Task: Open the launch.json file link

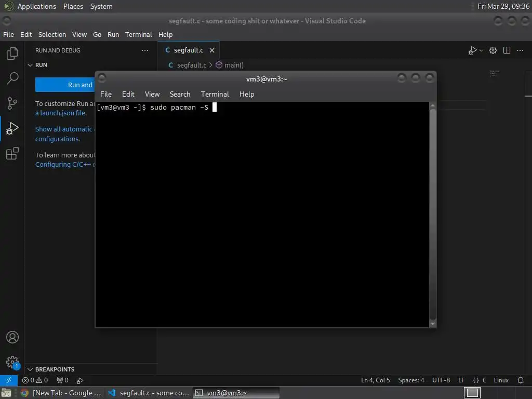Action: click(x=61, y=113)
